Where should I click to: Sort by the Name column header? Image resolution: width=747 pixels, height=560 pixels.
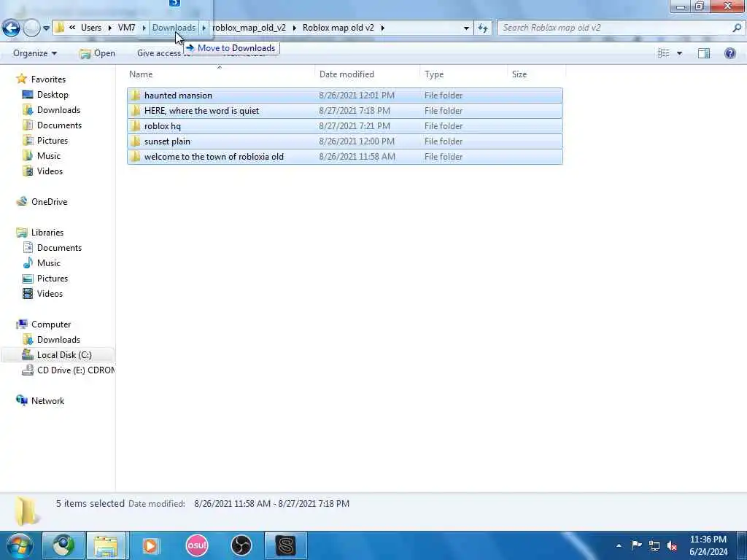[x=141, y=74]
